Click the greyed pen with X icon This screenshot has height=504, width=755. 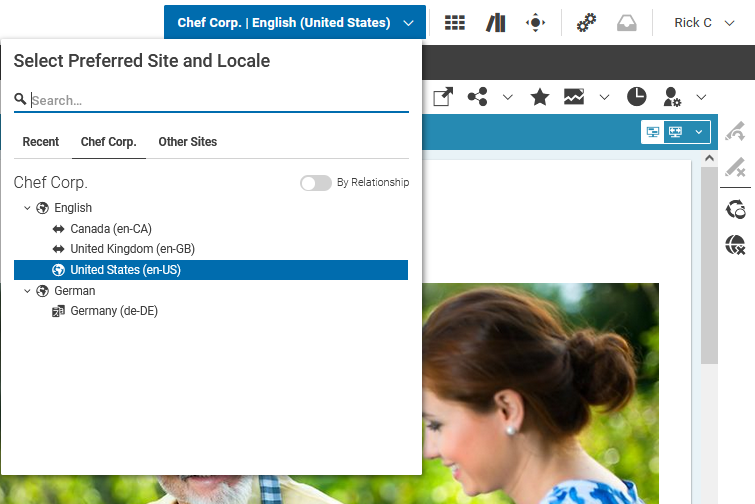pyautogui.click(x=735, y=167)
